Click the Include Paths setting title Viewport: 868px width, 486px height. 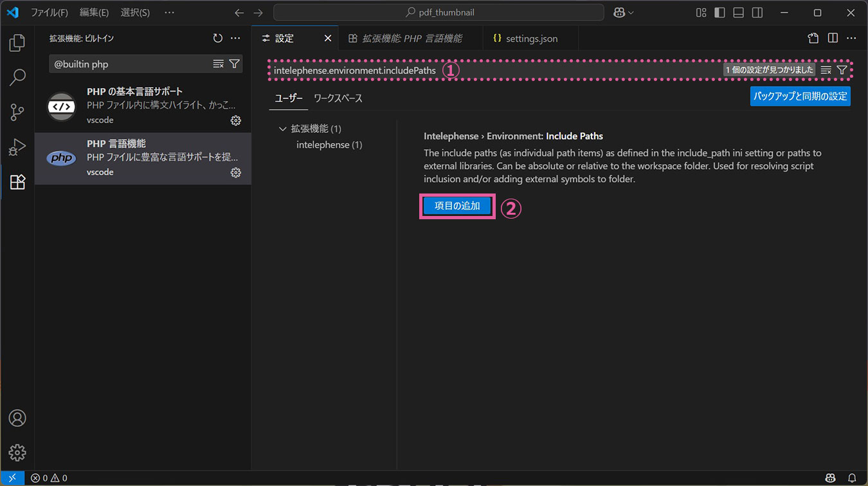(x=513, y=136)
